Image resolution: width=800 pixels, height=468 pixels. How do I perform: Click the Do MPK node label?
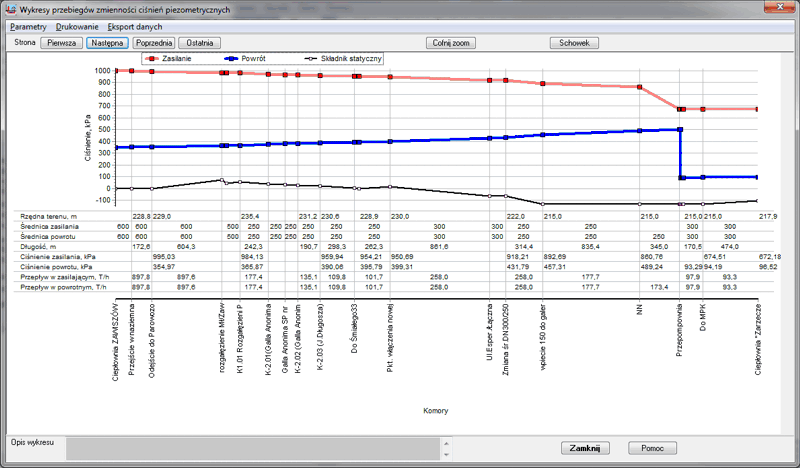(x=703, y=318)
